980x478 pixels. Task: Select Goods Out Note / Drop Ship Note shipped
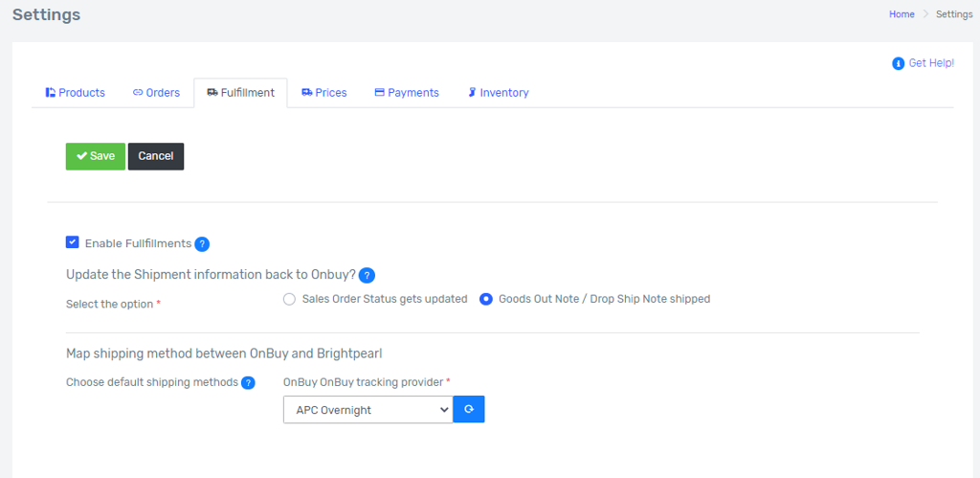485,299
